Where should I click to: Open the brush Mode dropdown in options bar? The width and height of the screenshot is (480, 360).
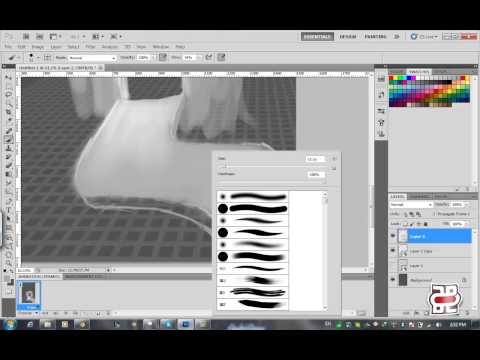(x=92, y=58)
